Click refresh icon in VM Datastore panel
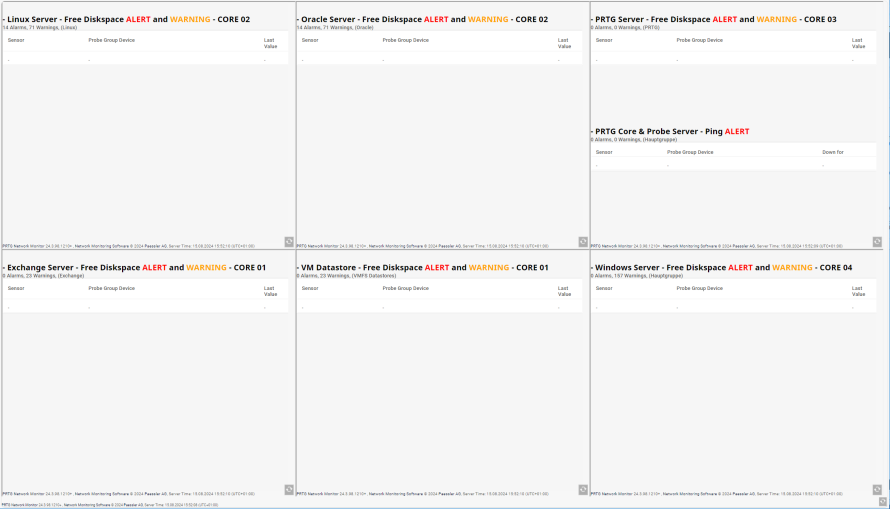 click(583, 489)
